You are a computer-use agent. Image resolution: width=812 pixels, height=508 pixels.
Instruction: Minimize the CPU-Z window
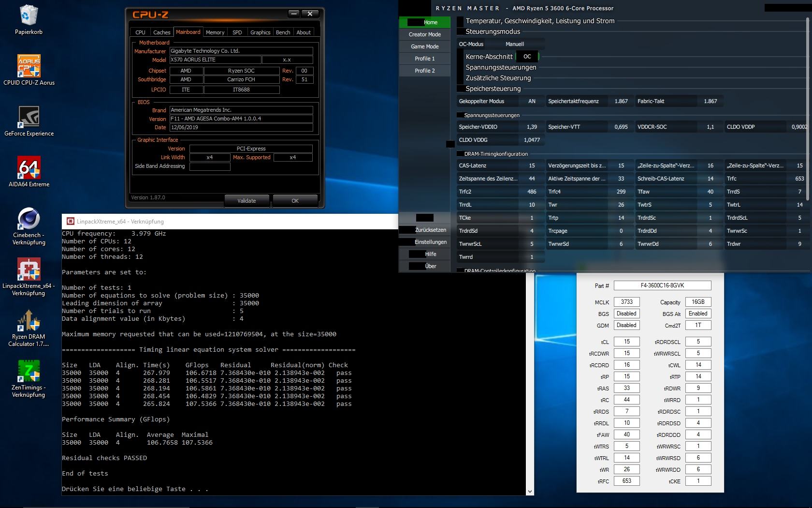(293, 14)
